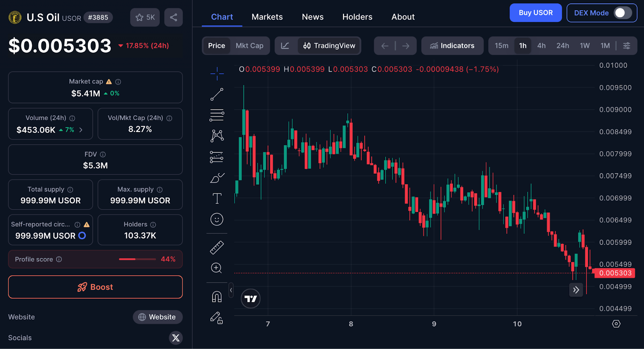This screenshot has width=644, height=349.
Task: Click the #3885 rank badge
Action: click(98, 17)
